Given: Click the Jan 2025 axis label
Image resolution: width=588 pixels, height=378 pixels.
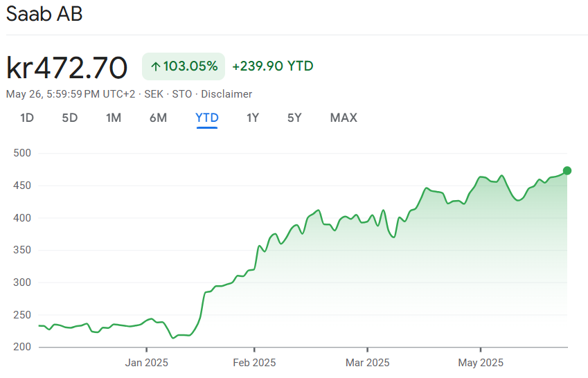Looking at the screenshot, I should [146, 363].
